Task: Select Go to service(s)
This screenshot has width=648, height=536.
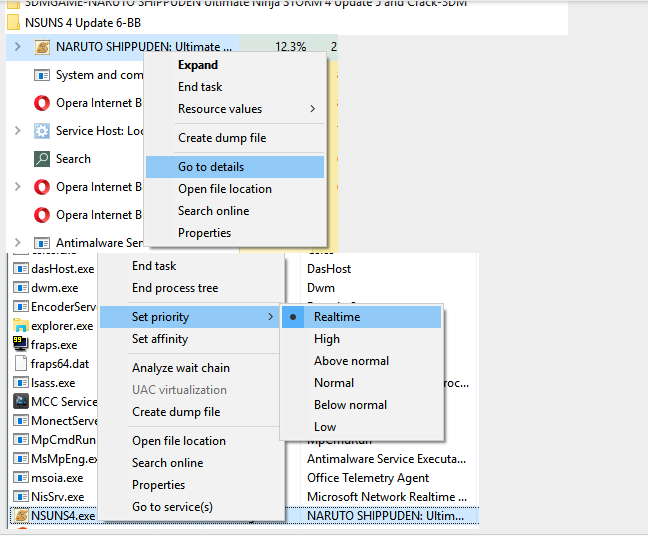Action: tap(190, 507)
